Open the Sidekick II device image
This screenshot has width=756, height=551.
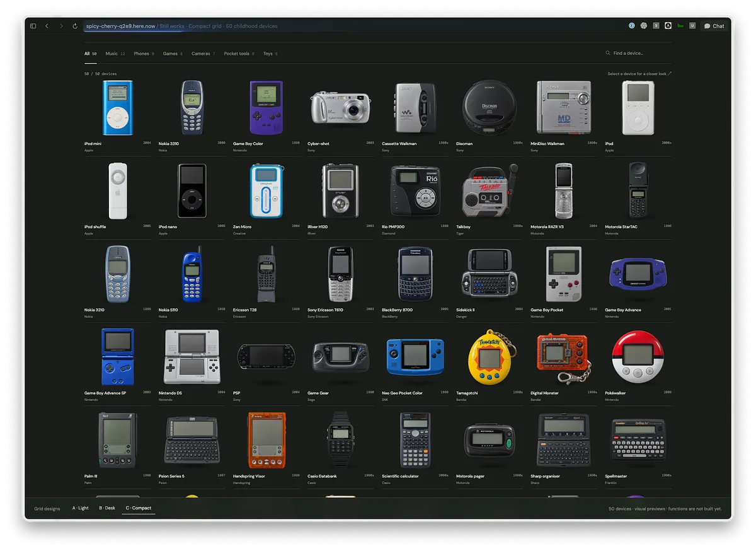pos(490,274)
